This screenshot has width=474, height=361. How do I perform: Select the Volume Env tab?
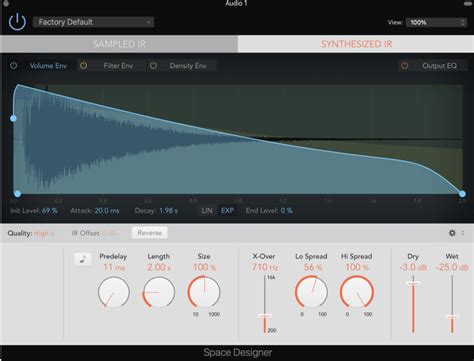coord(48,66)
